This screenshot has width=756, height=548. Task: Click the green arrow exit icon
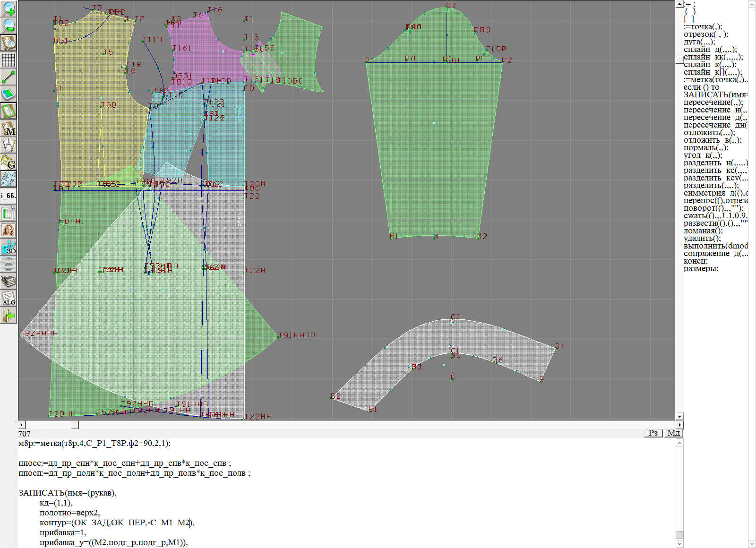point(9,315)
